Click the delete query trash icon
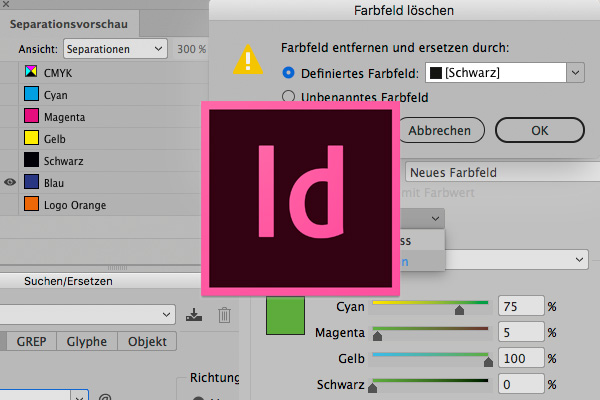This screenshot has height=400, width=600. [225, 315]
